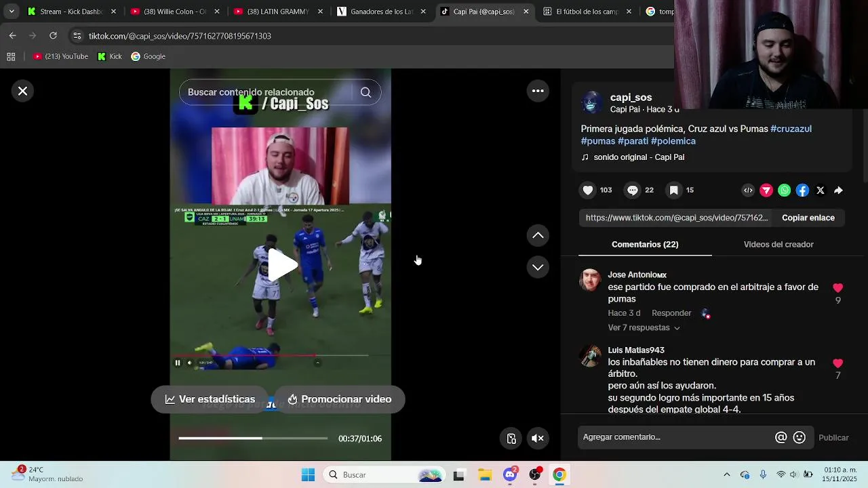Open Windows Start menu
The image size is (868, 488).
pos(308,475)
